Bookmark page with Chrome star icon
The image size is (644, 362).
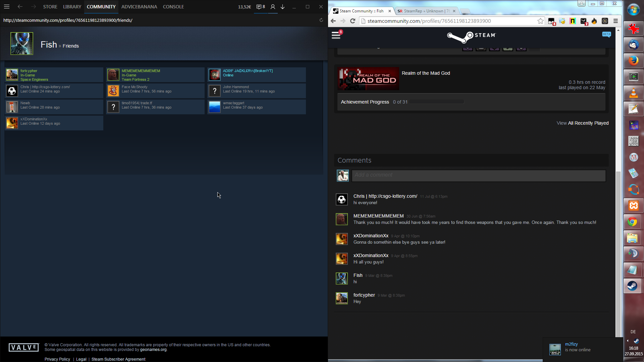point(540,21)
